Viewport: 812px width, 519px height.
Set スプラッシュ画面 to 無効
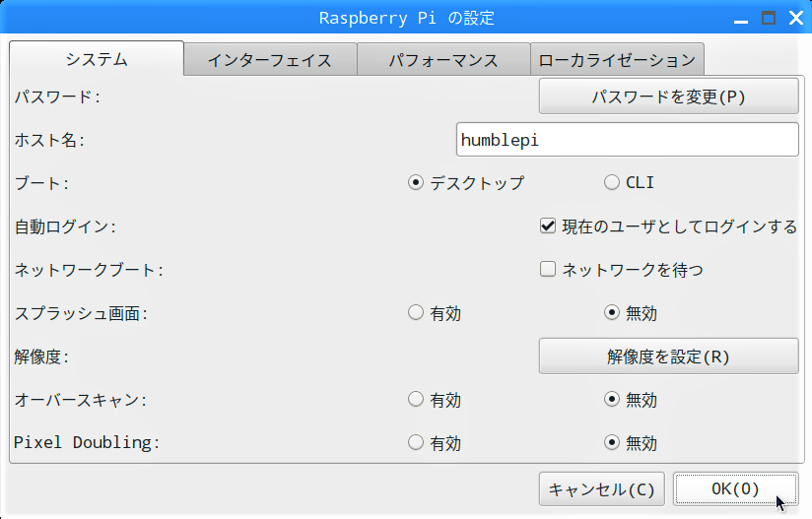coord(631,313)
